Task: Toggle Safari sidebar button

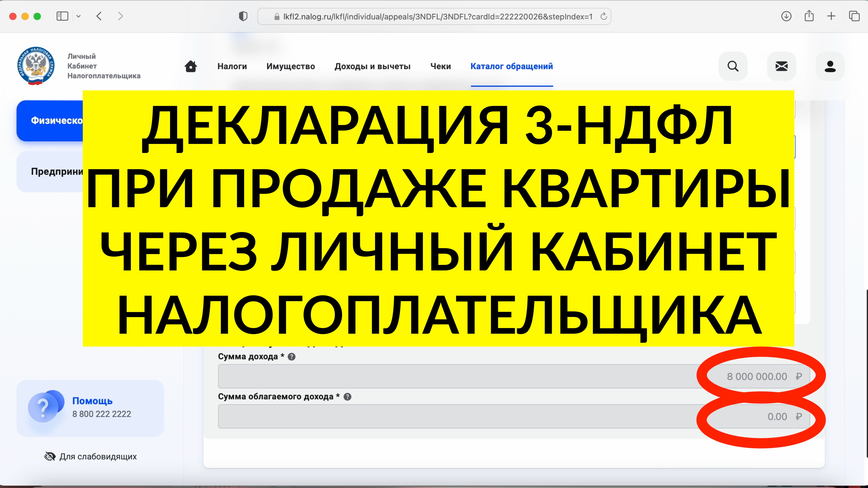Action: tap(62, 16)
